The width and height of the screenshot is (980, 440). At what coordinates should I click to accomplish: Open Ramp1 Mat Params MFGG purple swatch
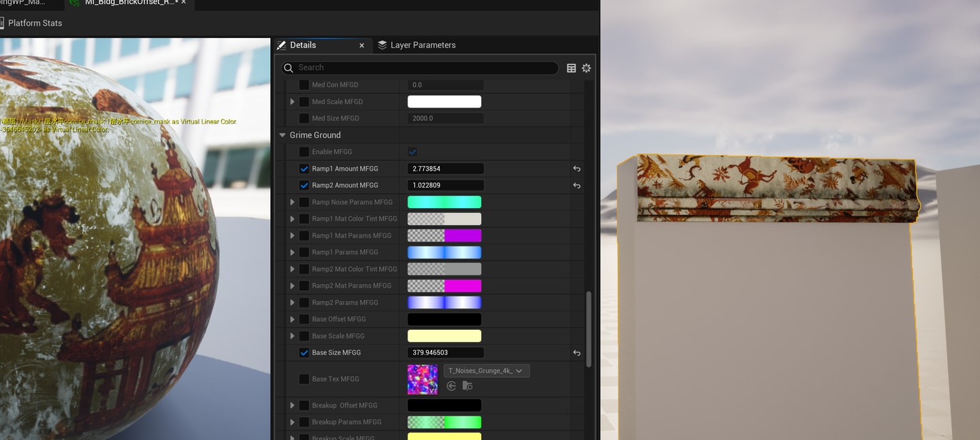click(x=444, y=236)
